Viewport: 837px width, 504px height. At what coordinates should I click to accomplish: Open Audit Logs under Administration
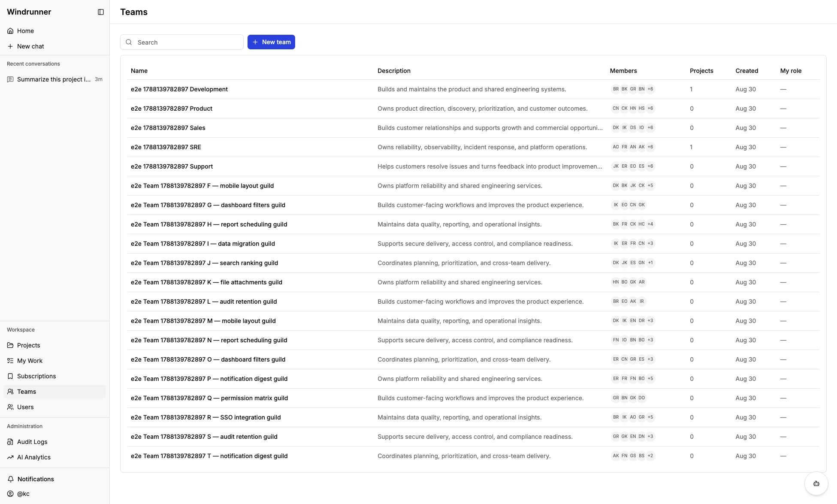pyautogui.click(x=54, y=442)
